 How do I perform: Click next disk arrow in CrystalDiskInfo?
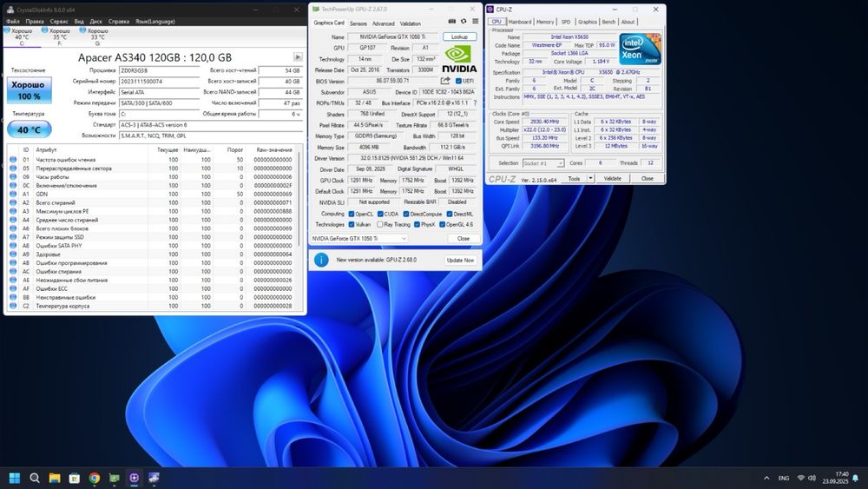pyautogui.click(x=298, y=57)
